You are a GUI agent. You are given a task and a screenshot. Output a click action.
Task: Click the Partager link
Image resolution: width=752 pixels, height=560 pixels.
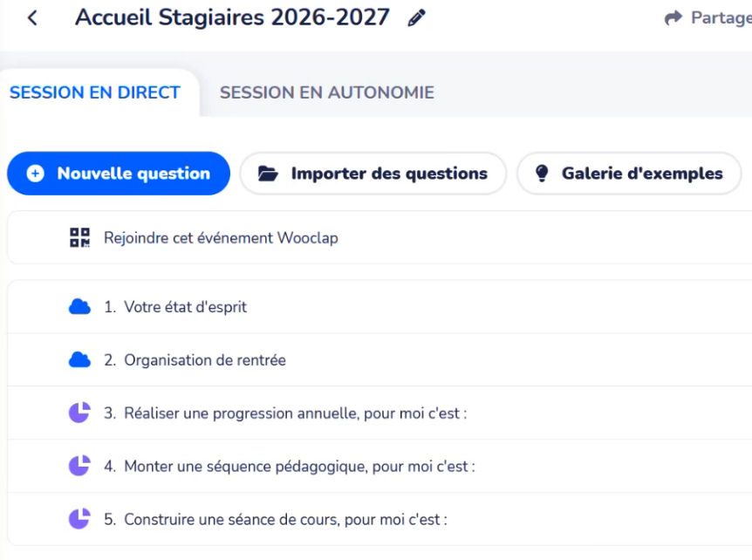click(708, 17)
